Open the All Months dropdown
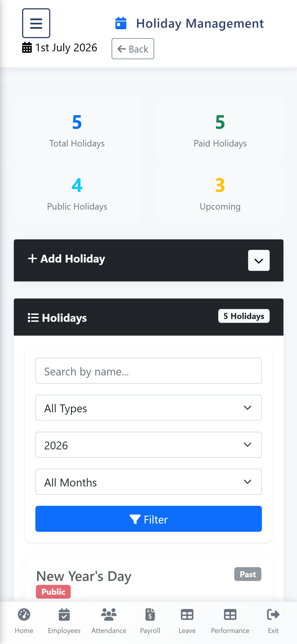The width and height of the screenshot is (297, 644). pos(148,482)
